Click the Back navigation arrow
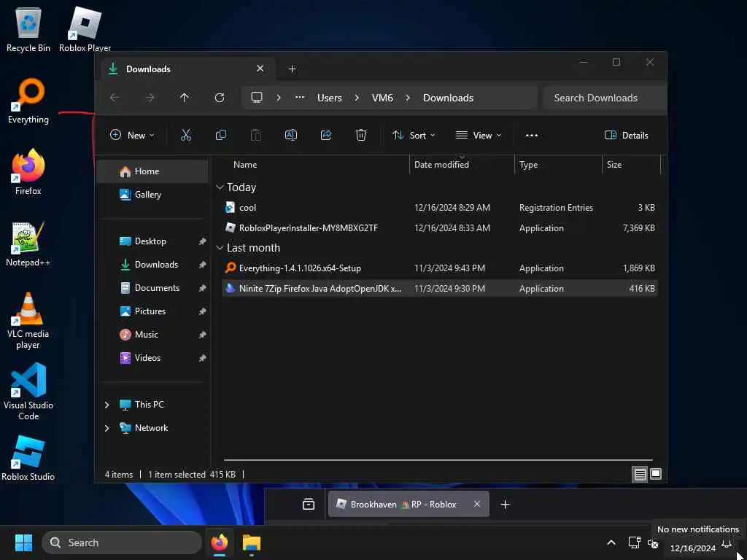Screen dimensions: 747x560 (x=115, y=98)
